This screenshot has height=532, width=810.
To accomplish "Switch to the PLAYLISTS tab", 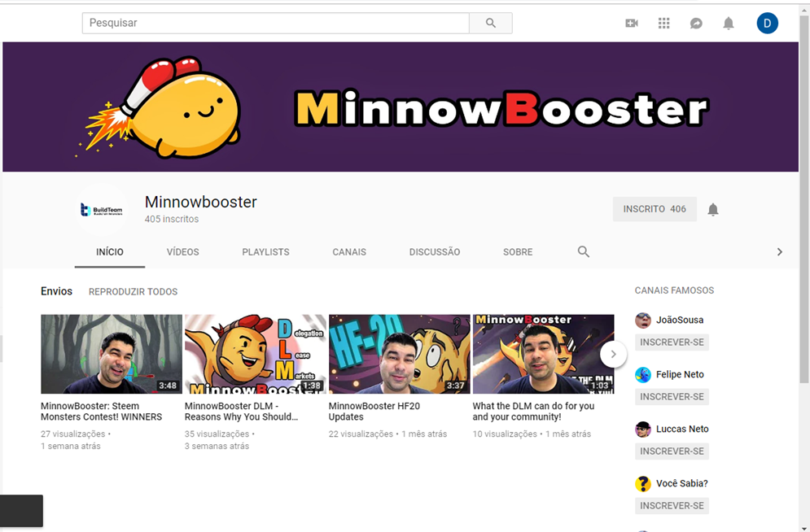I will pos(265,252).
